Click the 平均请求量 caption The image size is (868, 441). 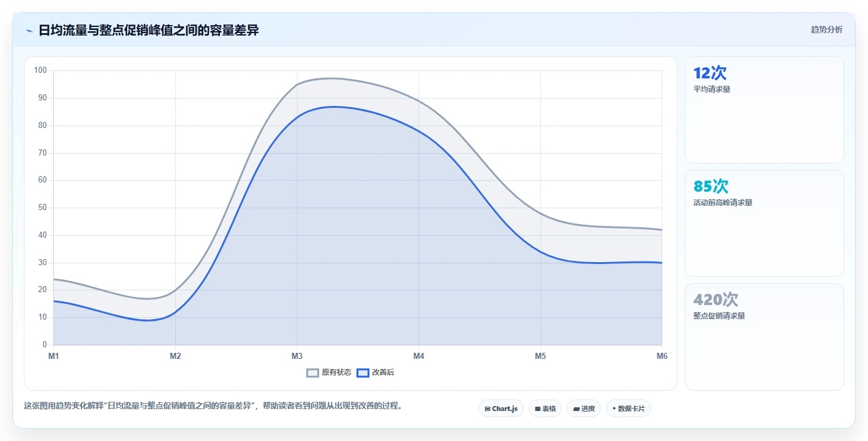click(x=712, y=89)
